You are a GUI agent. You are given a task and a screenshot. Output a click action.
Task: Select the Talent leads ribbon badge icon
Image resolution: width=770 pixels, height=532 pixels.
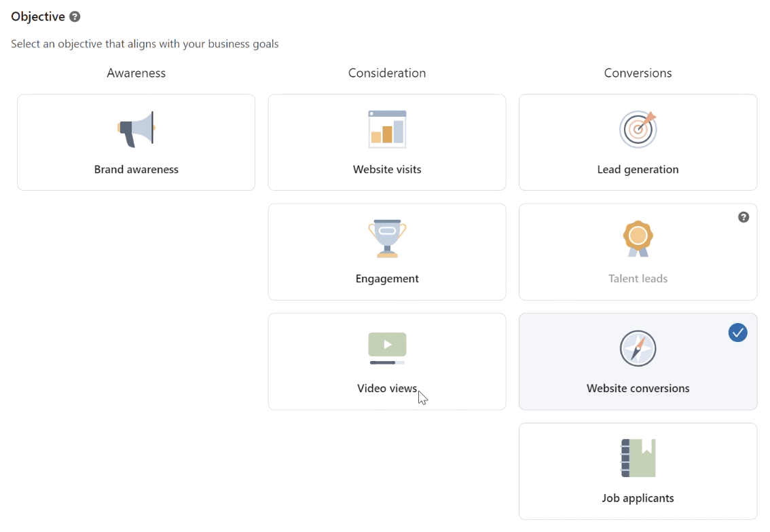point(638,238)
